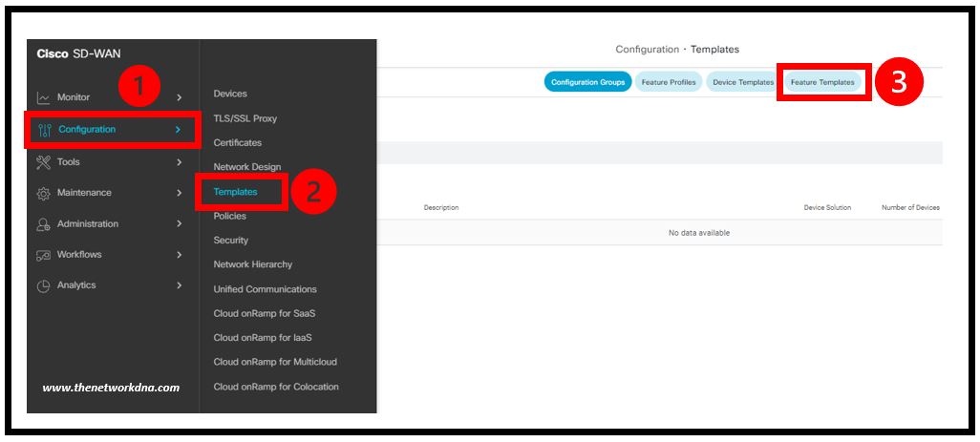Switch to the Device Templates tab
The width and height of the screenshot is (980, 442).
click(743, 83)
